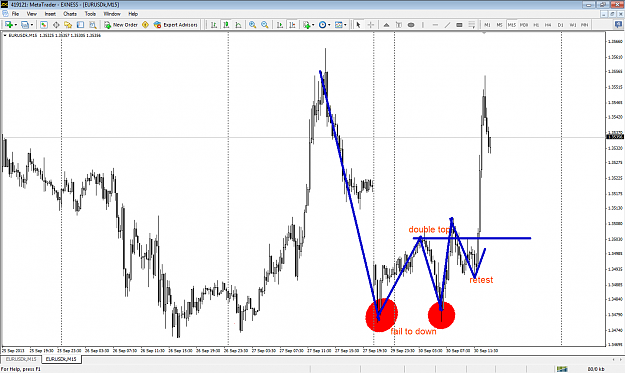Select the crosshair tool

point(370,25)
